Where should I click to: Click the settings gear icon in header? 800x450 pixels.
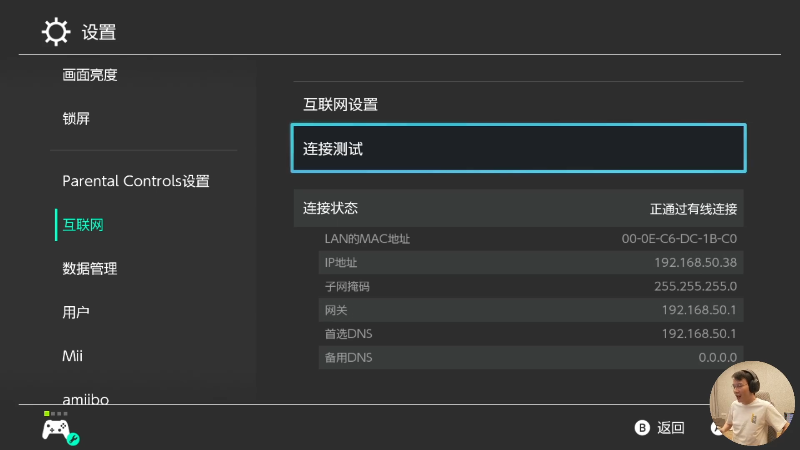pyautogui.click(x=56, y=32)
